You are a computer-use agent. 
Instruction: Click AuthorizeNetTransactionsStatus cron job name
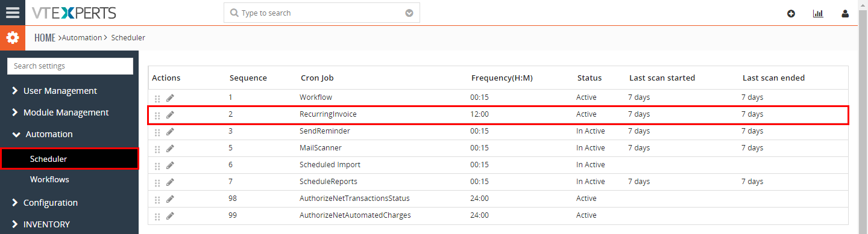pyautogui.click(x=354, y=198)
